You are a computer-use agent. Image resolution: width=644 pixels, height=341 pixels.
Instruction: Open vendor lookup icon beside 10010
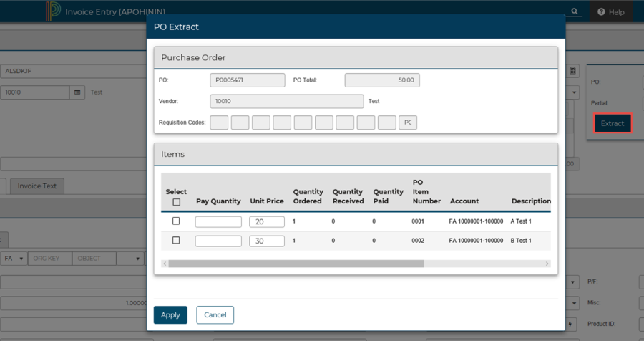pyautogui.click(x=77, y=92)
